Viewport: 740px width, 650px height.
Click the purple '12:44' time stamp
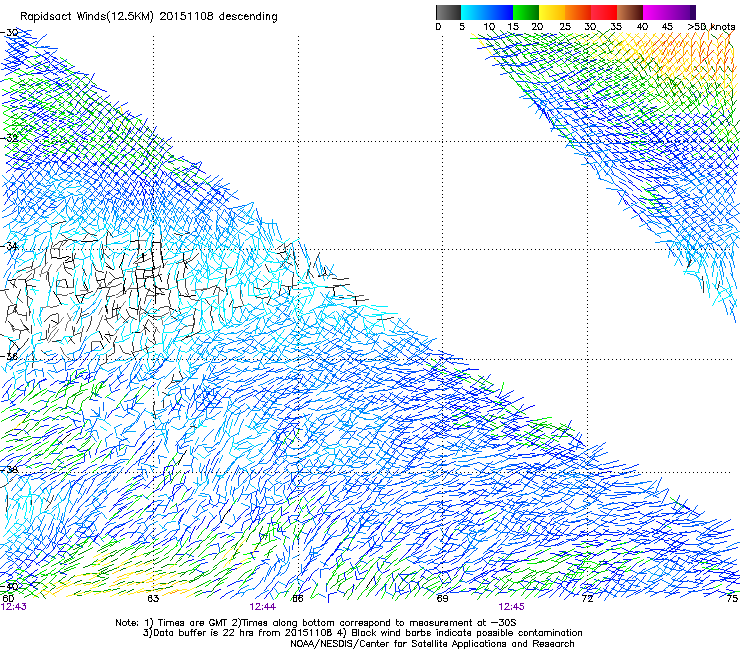pyautogui.click(x=263, y=607)
